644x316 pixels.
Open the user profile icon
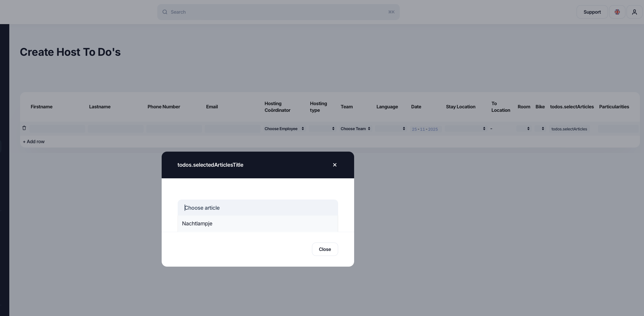[x=634, y=12]
